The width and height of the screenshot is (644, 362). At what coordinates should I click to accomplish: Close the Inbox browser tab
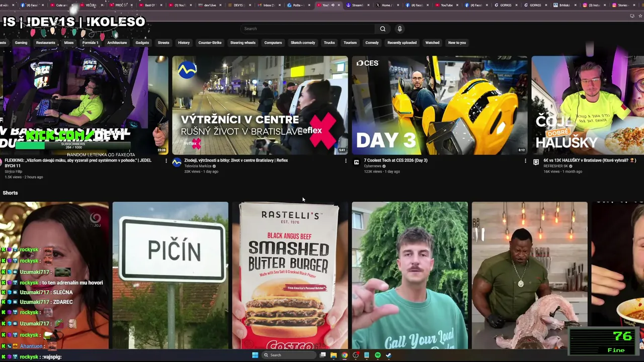[x=279, y=5]
